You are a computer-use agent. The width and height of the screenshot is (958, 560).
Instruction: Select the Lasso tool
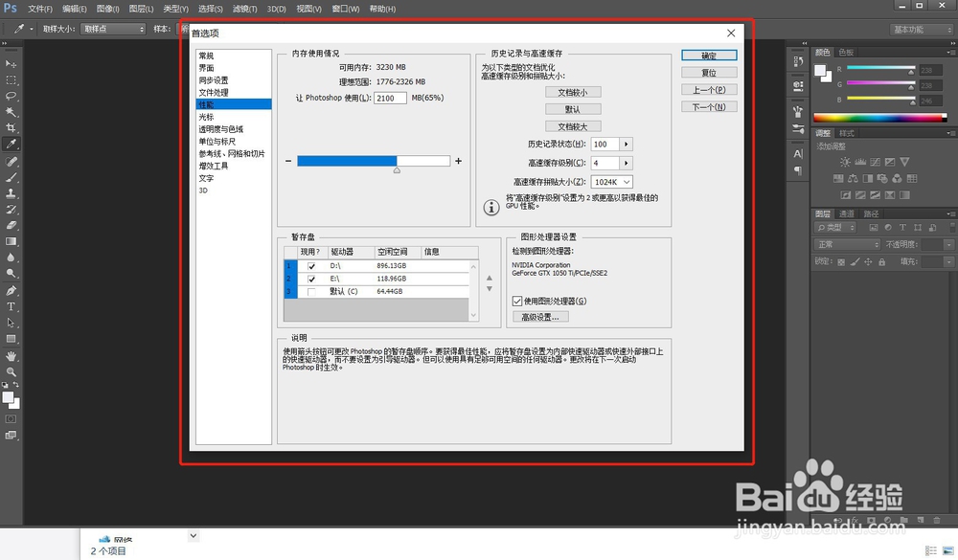(x=11, y=96)
